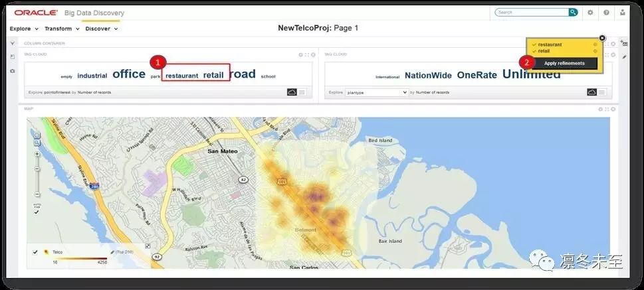The height and width of the screenshot is (290, 644).
Task: Open the help question mark icon
Action: click(606, 13)
